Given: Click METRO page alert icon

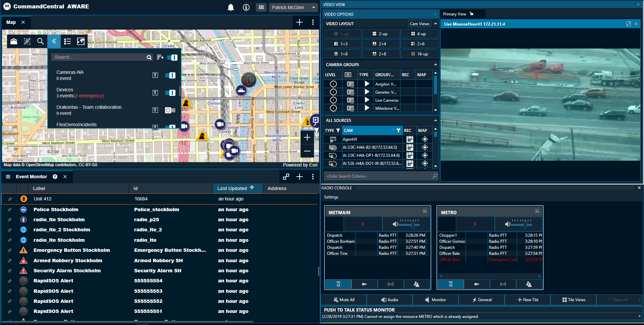Looking at the screenshot, I should (503, 284).
